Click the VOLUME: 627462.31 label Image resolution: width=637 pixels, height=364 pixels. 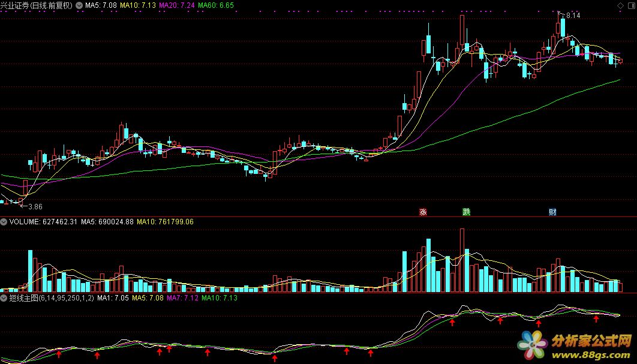(43, 222)
